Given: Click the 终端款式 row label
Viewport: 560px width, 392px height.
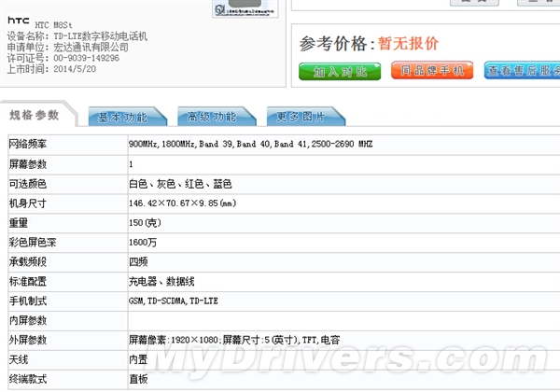Looking at the screenshot, I should point(28,379).
